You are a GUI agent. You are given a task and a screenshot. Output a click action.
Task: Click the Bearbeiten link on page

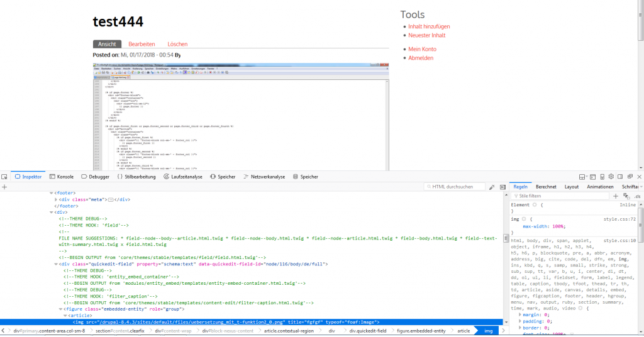click(x=142, y=44)
